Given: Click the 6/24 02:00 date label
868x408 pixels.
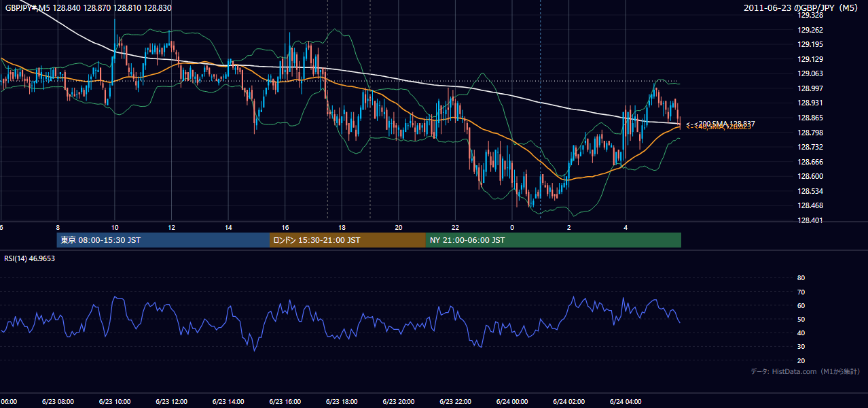Looking at the screenshot, I should click(x=568, y=402).
